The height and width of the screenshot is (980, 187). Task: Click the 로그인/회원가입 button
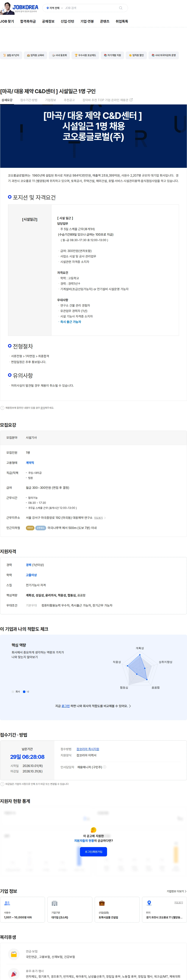[93, 852]
